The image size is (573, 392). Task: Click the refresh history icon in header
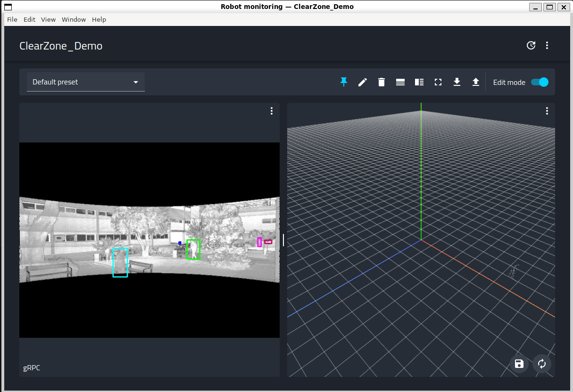531,45
